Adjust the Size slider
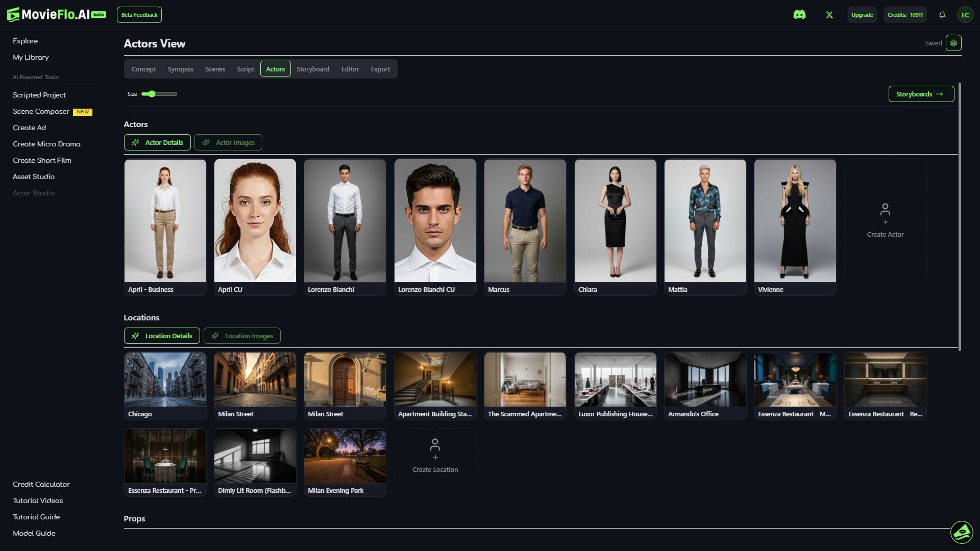This screenshot has height=551, width=980. click(x=152, y=94)
